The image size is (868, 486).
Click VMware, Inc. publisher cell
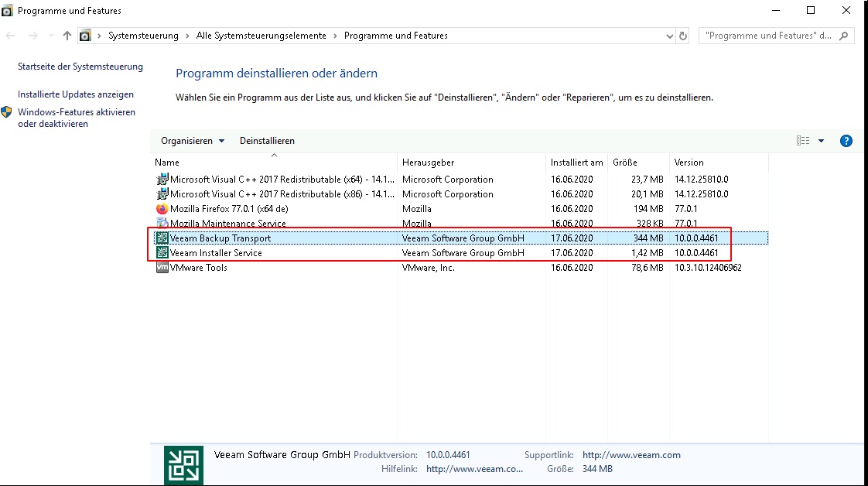[x=429, y=267]
